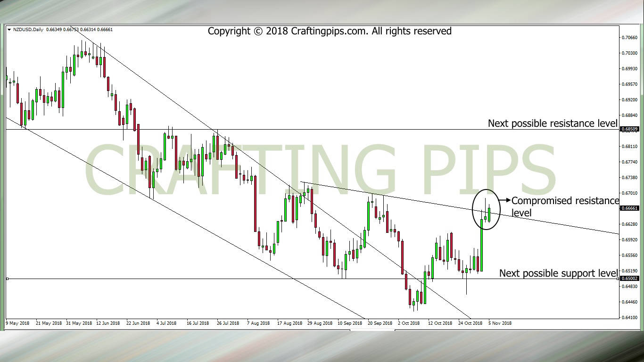Viewport: 644px width, 362px height.
Task: Click the 0.67740 price axis label
Action: (x=630, y=162)
